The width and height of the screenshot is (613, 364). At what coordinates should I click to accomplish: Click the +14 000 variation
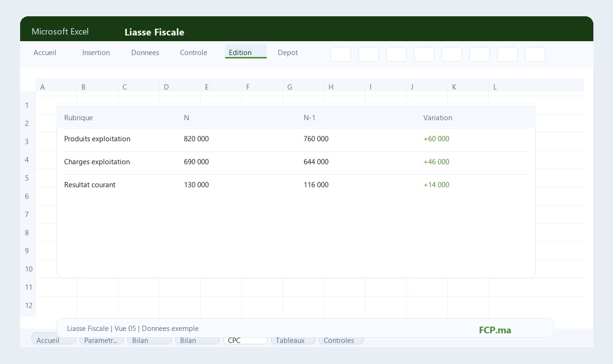436,185
